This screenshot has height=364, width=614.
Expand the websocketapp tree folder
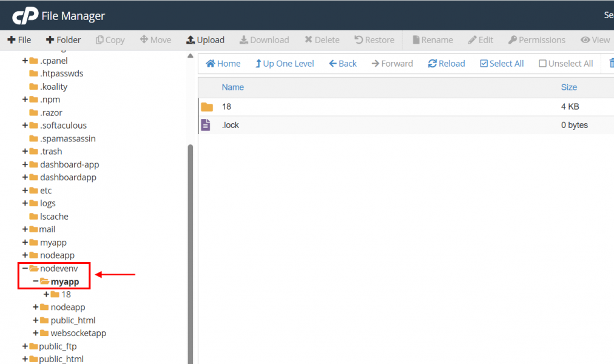36,333
